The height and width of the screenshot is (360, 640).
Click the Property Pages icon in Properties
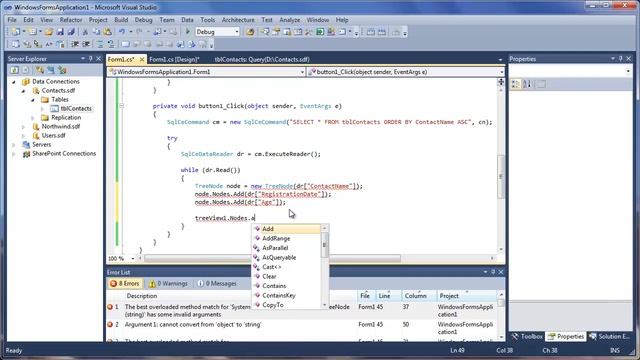click(541, 84)
